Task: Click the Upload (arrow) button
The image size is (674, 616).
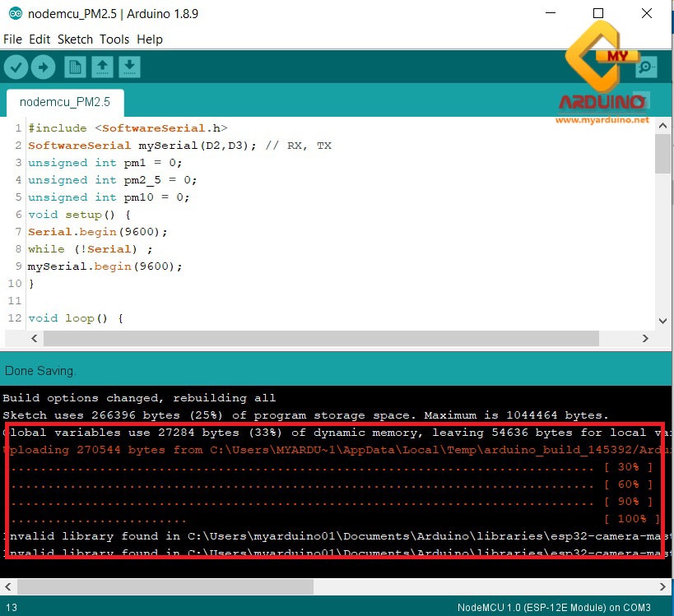Action: [43, 67]
